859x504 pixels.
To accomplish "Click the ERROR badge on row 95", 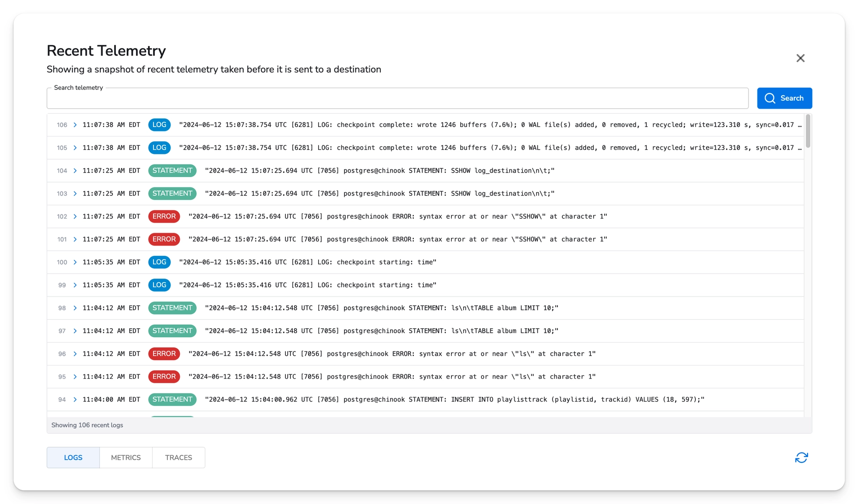I will (164, 377).
